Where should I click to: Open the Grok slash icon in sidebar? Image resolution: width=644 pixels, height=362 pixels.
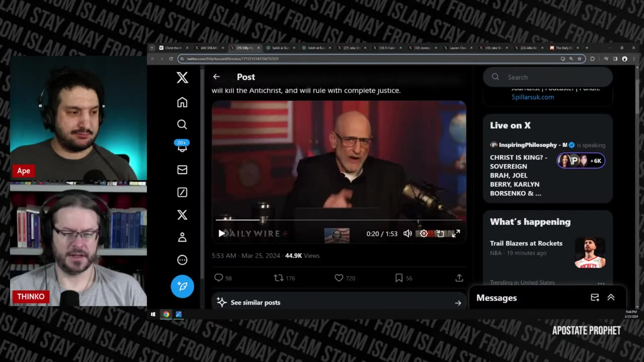[x=182, y=192]
